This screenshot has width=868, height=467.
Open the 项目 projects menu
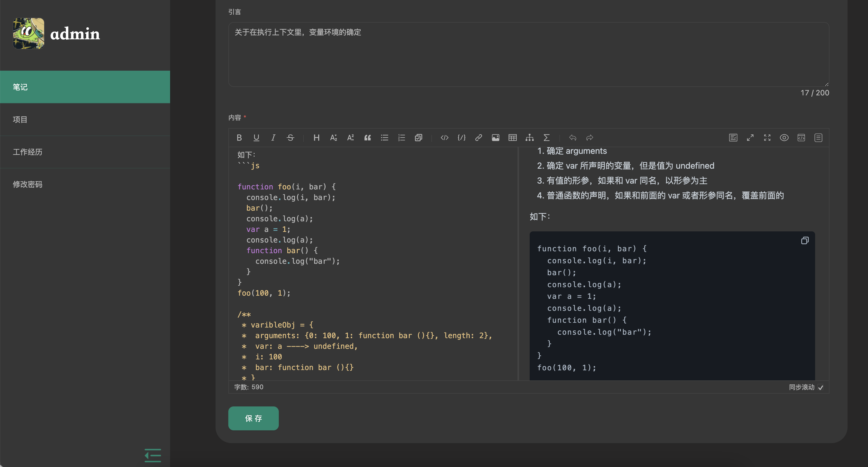point(85,120)
